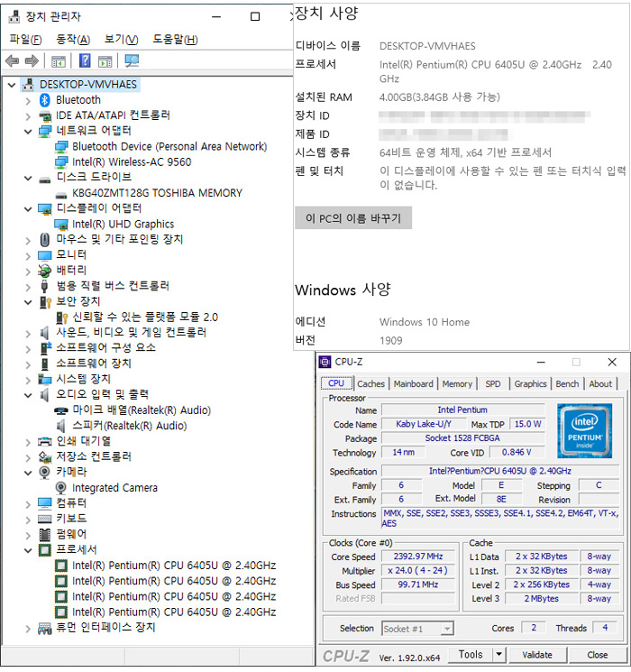Open the blue question mark help icon
Viewport: 631px width, 672px height.
85,60
